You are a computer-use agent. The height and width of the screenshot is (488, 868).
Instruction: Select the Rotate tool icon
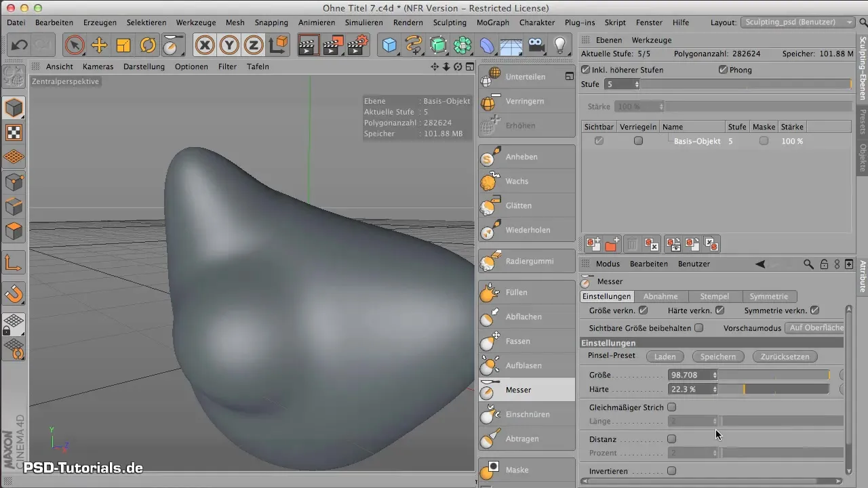click(148, 45)
